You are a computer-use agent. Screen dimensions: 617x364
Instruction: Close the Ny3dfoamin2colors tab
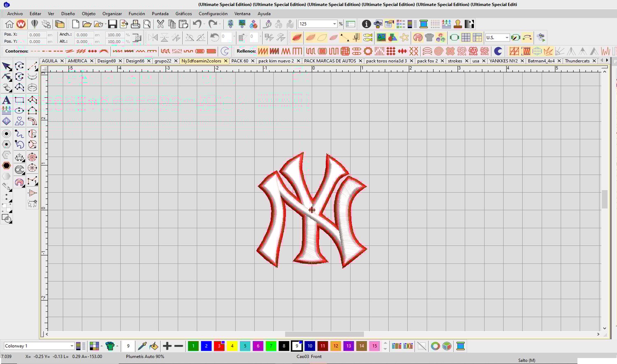[226, 61]
